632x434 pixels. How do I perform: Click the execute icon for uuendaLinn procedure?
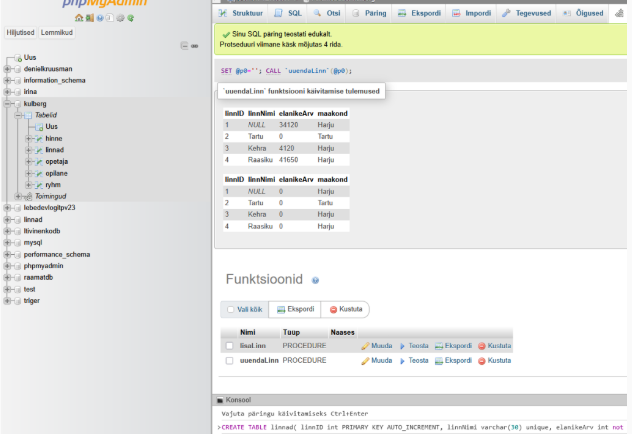tap(404, 360)
